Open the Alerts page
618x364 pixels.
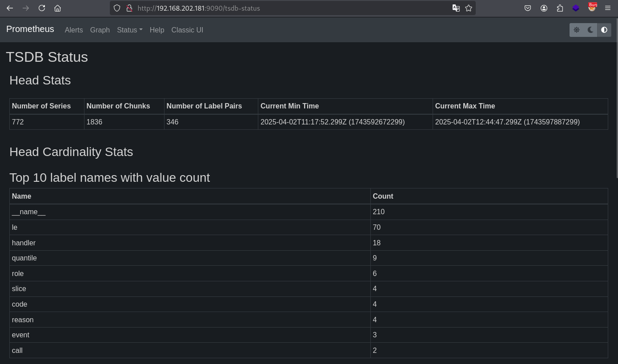point(74,30)
